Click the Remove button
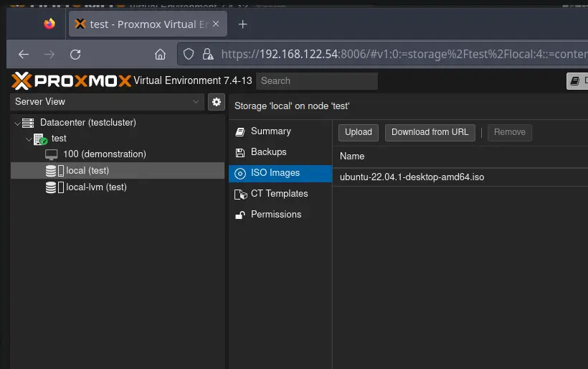Image resolution: width=588 pixels, height=369 pixels. (x=510, y=132)
